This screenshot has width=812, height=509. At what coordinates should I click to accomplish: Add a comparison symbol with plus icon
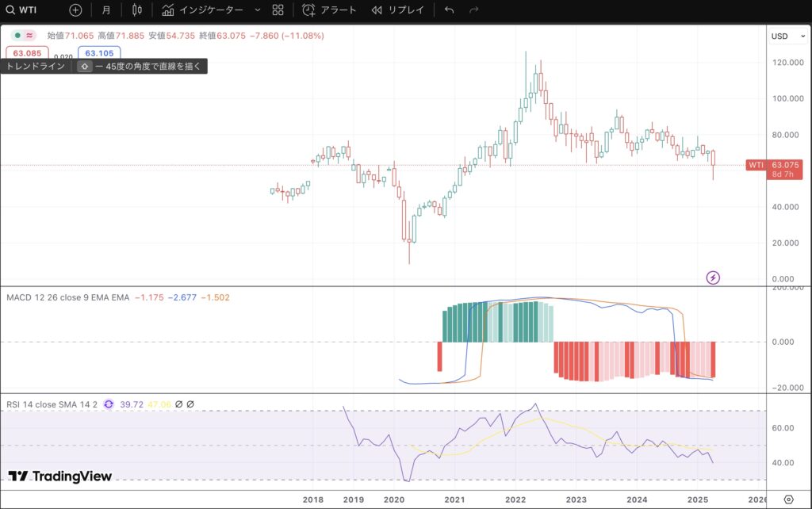pos(75,10)
